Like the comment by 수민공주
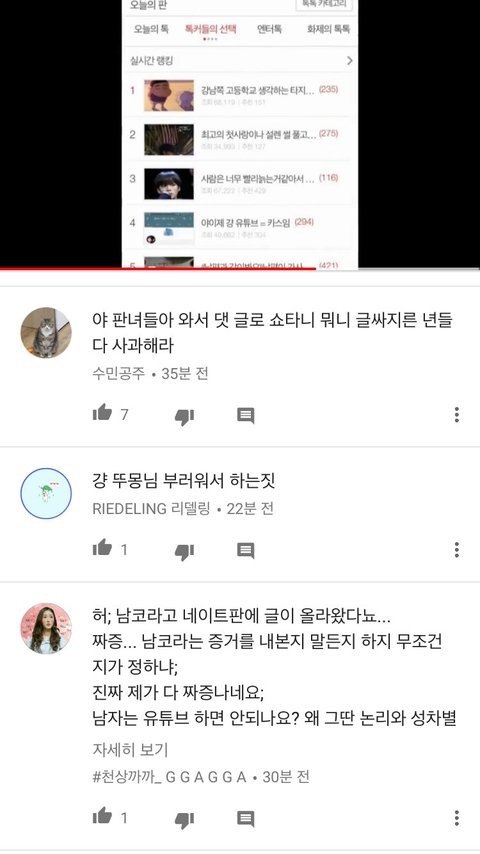 (102, 413)
